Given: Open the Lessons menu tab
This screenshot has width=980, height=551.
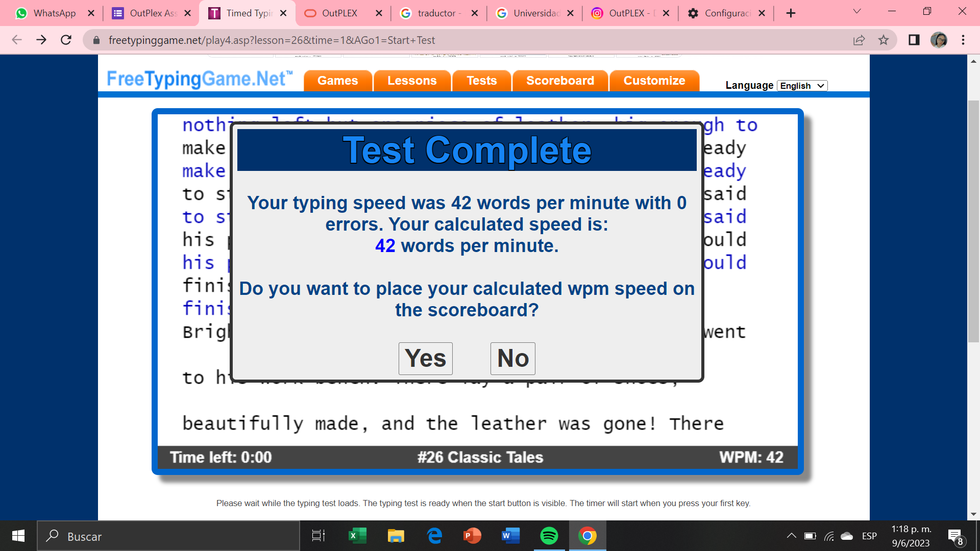Looking at the screenshot, I should (412, 81).
